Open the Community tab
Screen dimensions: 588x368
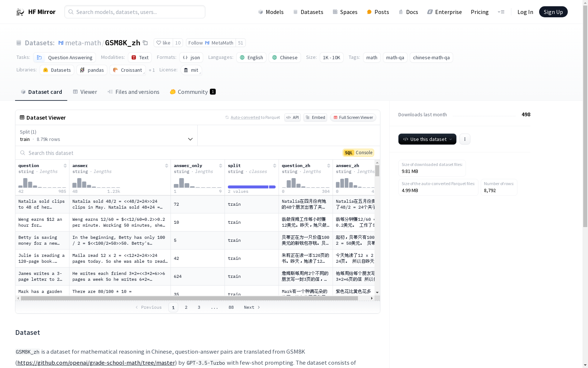[x=193, y=92]
